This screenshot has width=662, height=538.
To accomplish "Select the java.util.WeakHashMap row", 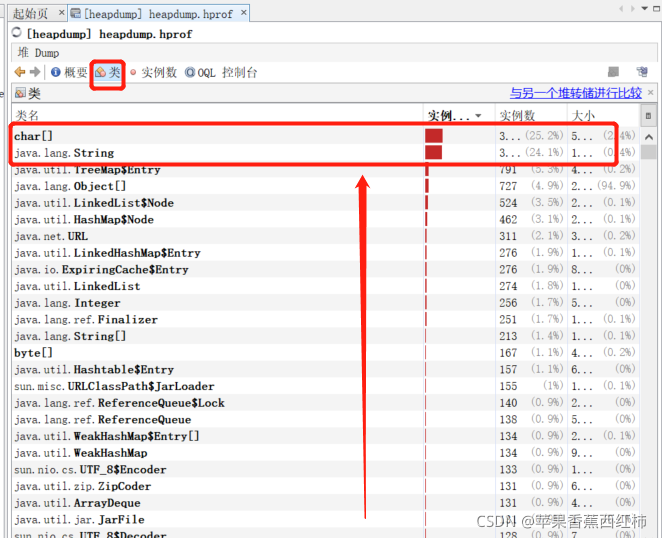I will coord(325,453).
